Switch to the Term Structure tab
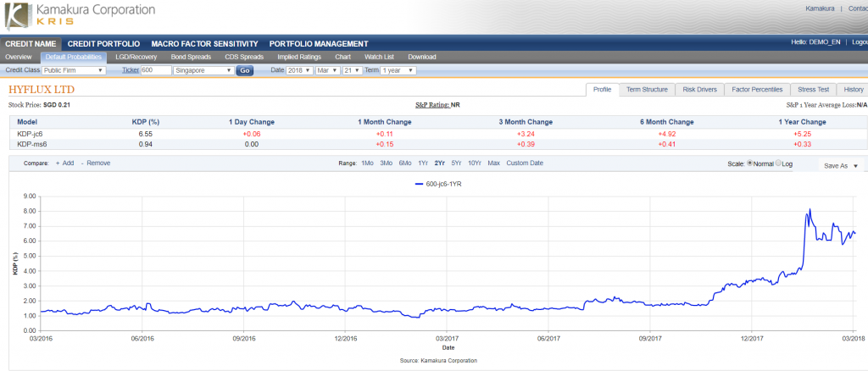The height and width of the screenshot is (371, 868). [647, 90]
